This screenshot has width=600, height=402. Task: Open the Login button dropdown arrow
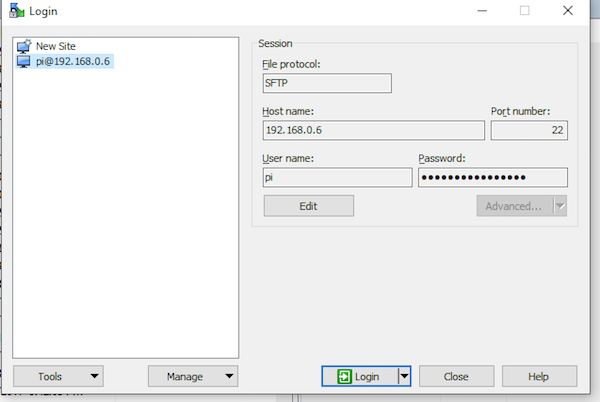click(404, 376)
